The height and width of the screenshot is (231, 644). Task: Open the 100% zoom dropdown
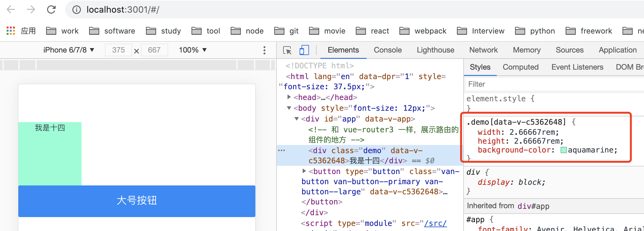pyautogui.click(x=193, y=50)
